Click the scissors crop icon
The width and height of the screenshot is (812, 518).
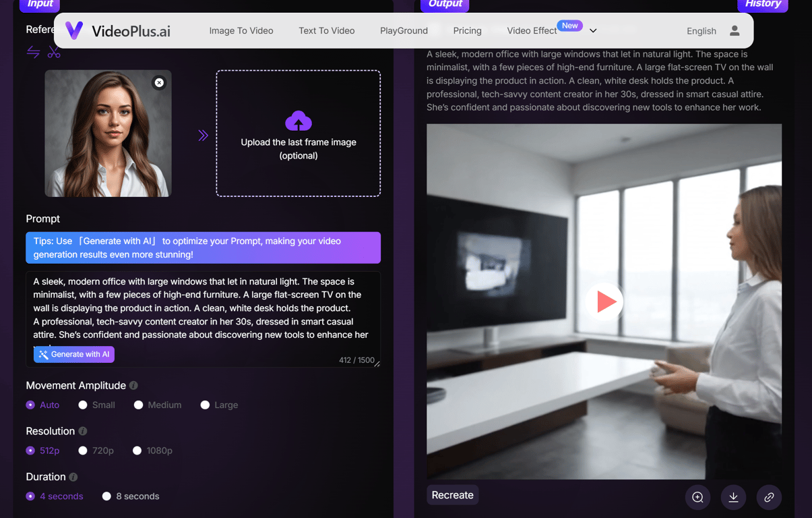click(x=54, y=52)
